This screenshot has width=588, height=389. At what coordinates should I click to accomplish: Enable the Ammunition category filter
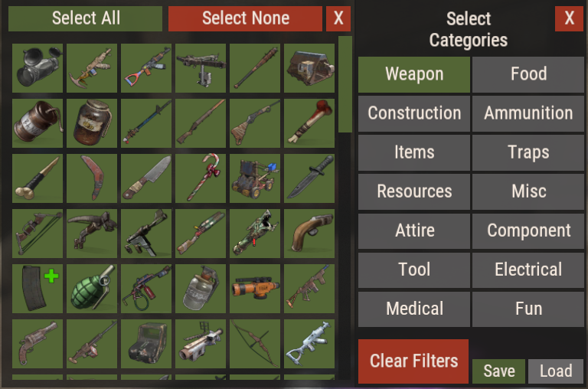(528, 113)
